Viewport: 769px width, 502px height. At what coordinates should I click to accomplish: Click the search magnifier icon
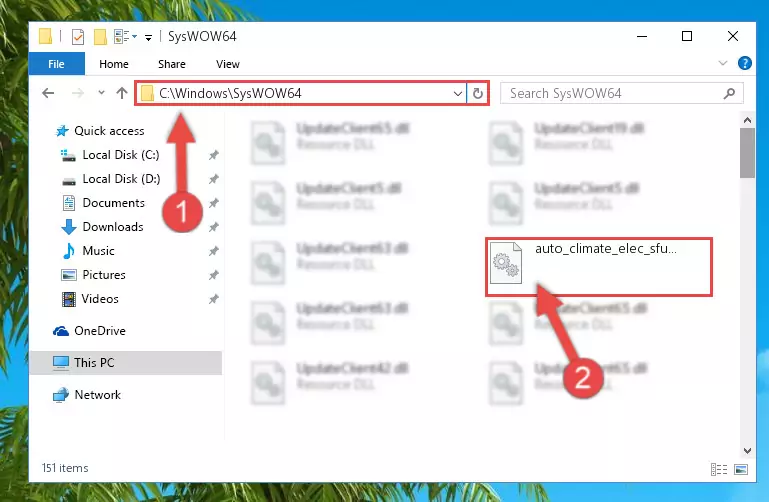tap(729, 93)
